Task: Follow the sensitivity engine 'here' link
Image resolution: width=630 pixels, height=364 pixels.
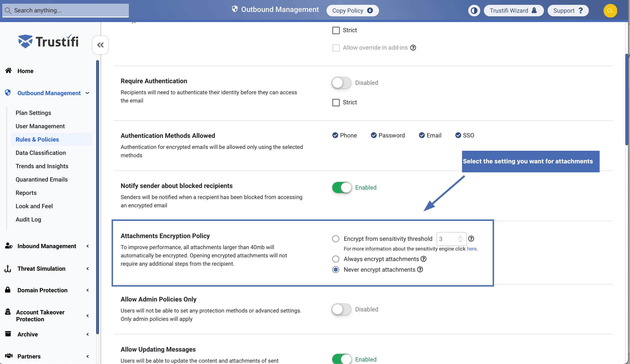Action: click(471, 249)
